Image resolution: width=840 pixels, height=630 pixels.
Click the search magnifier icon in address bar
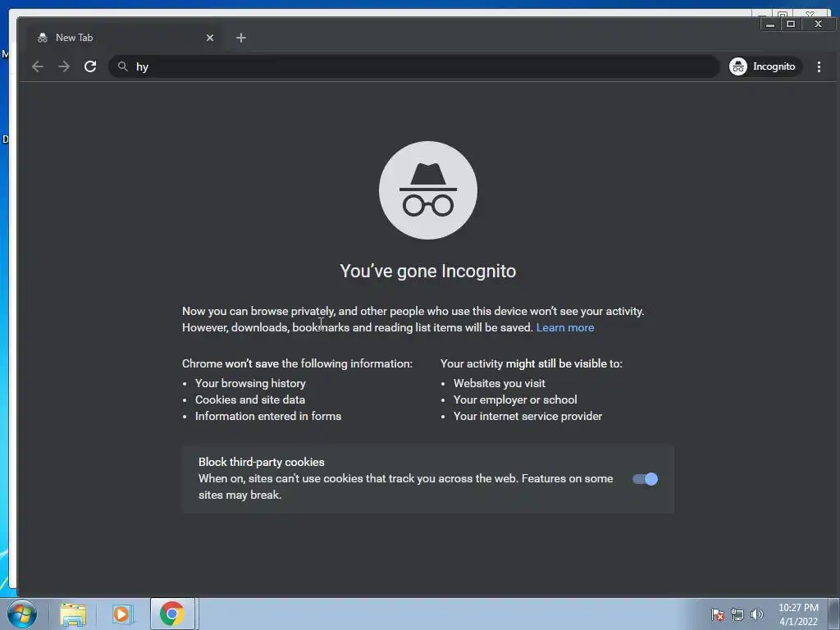pos(123,66)
